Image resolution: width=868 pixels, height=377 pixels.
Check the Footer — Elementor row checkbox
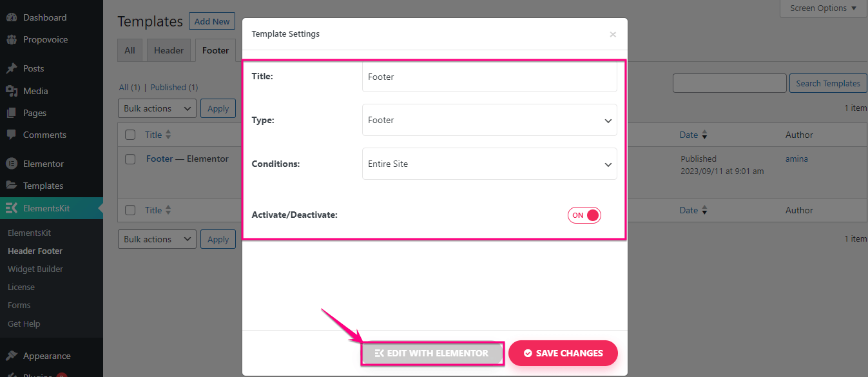coord(130,159)
